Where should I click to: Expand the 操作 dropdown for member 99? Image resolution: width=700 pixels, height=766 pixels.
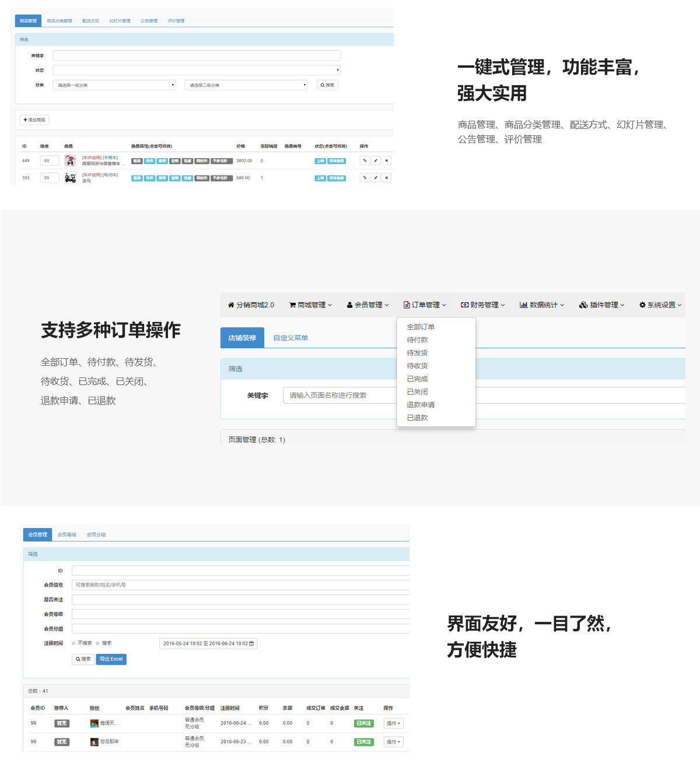click(394, 723)
